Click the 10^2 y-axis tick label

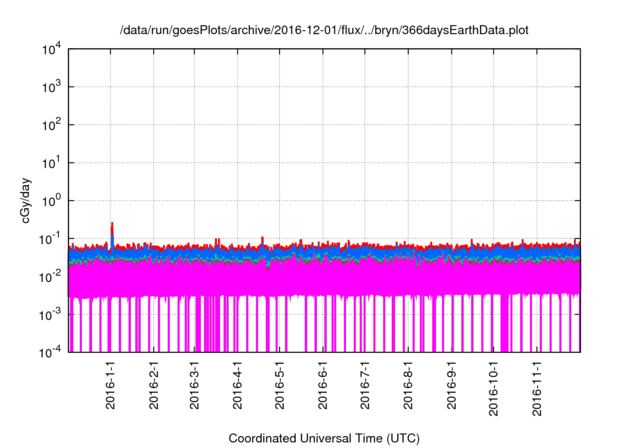(50, 125)
